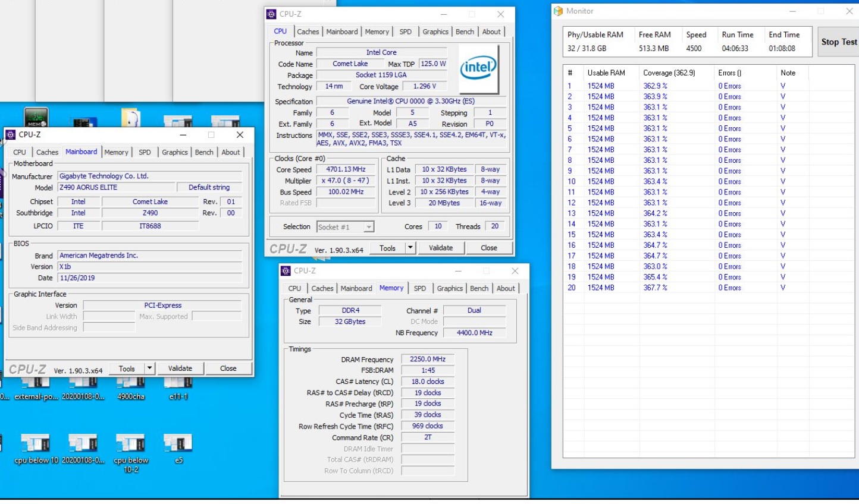Click Close button in CPU-Z Mainboard window
Viewport: 859px width, 504px height.
pyautogui.click(x=228, y=368)
